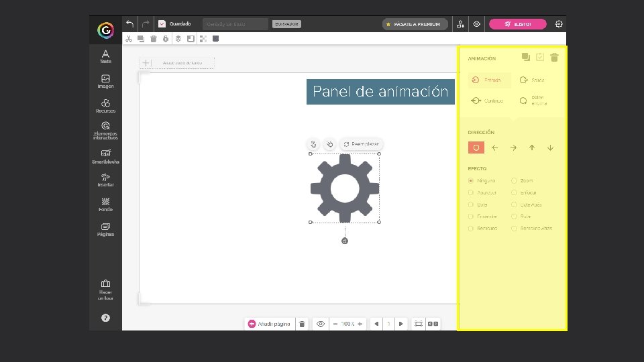Viewport: 644px width, 362px height.
Task: Open the Texto tool in sidebar
Action: coord(105,56)
